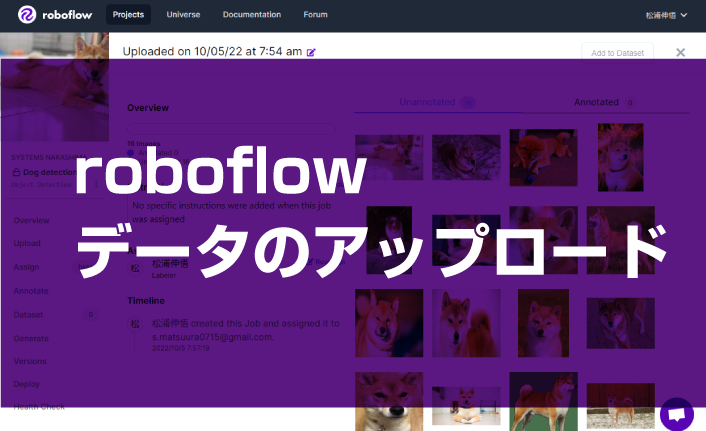706x431 pixels.
Task: Switch to the Unannotated tab
Action: (437, 103)
